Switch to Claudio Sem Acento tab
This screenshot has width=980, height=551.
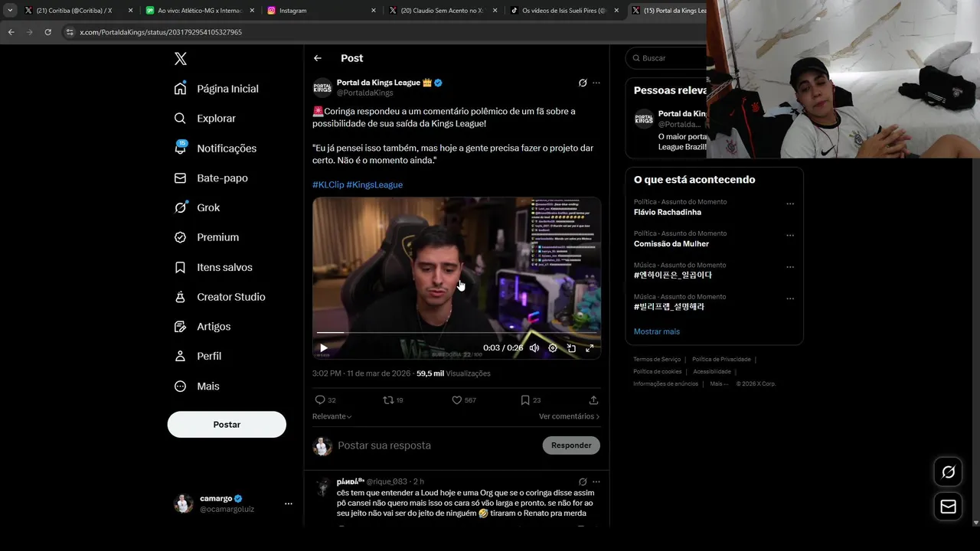(x=443, y=11)
